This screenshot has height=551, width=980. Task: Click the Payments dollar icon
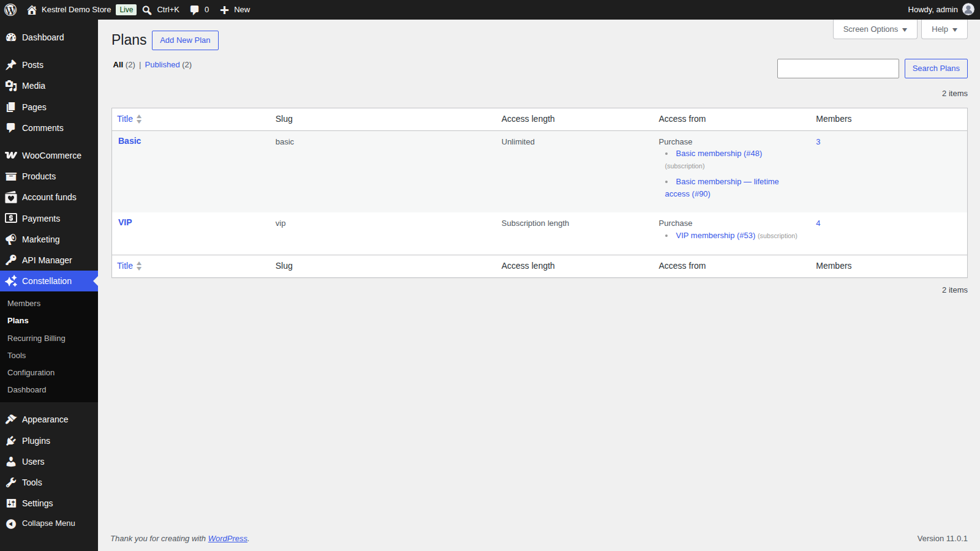tap(11, 218)
